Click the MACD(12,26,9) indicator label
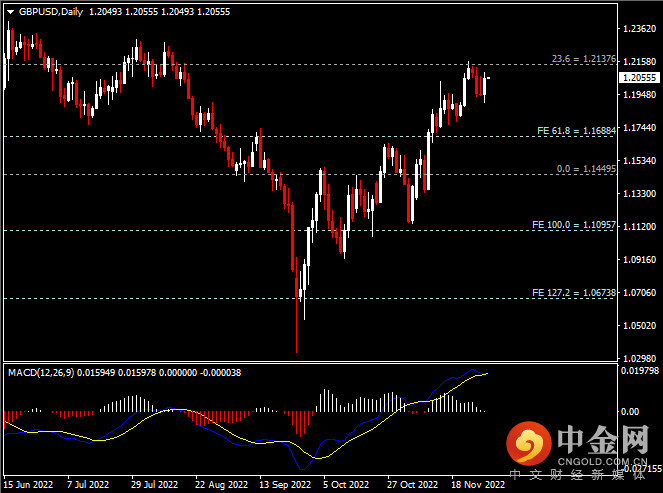This screenshot has width=663, height=493. [x=46, y=372]
